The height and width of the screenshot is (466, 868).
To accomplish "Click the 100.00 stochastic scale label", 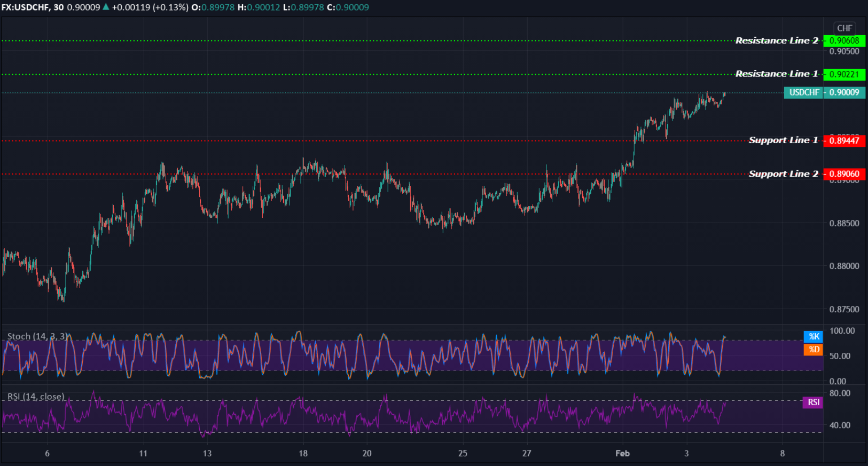I will [842, 331].
